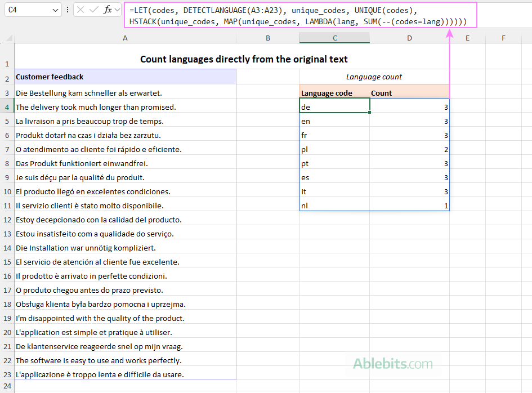Click the Select All corner triangle
Screen dimensions: 532x393
tap(9, 38)
